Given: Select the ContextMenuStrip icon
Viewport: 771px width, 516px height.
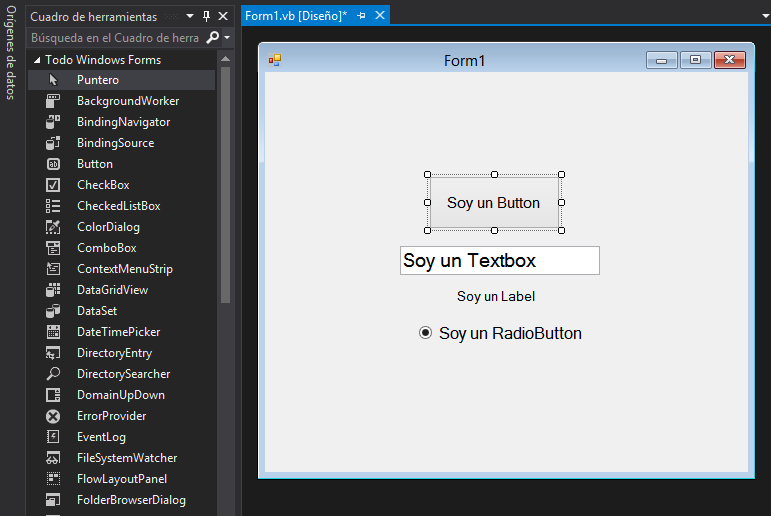Looking at the screenshot, I should pos(53,269).
